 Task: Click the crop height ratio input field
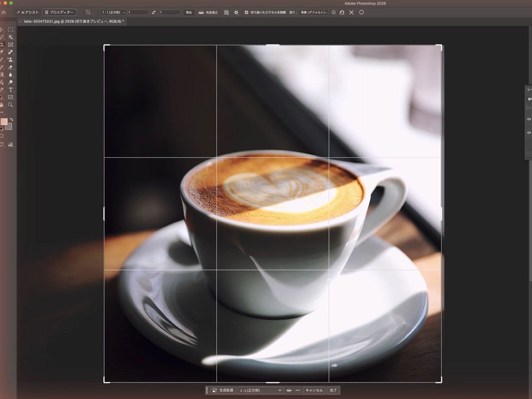[x=170, y=12]
